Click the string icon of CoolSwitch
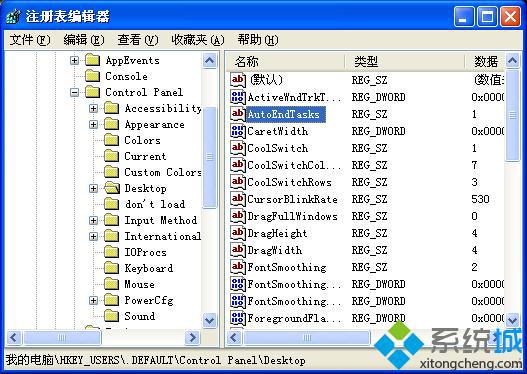Viewport: 527px width, 374px height. [x=238, y=148]
